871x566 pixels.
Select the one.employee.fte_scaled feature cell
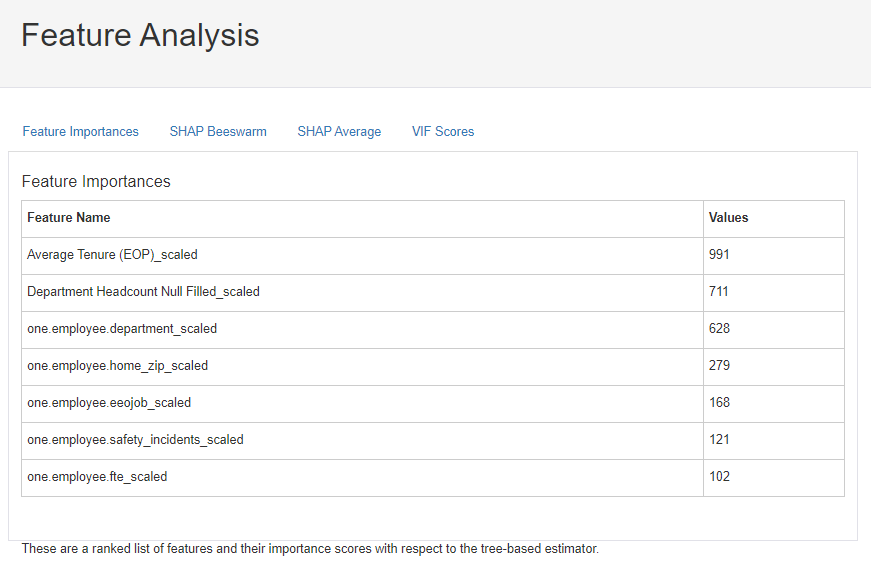pos(97,477)
